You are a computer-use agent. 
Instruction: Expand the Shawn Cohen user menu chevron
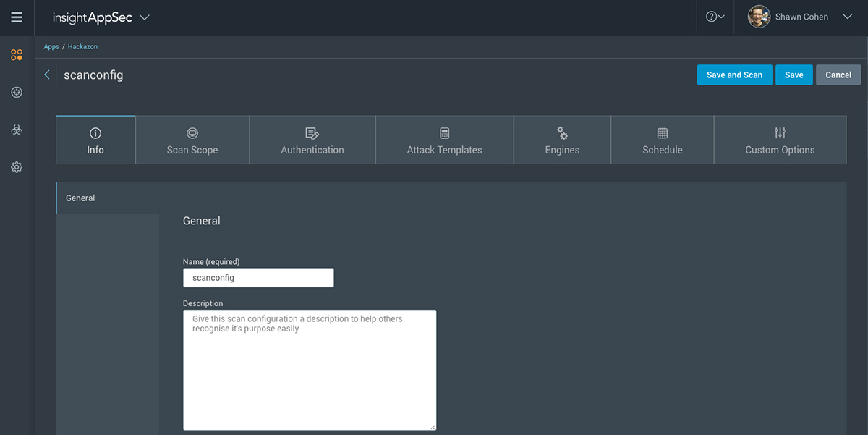point(848,17)
